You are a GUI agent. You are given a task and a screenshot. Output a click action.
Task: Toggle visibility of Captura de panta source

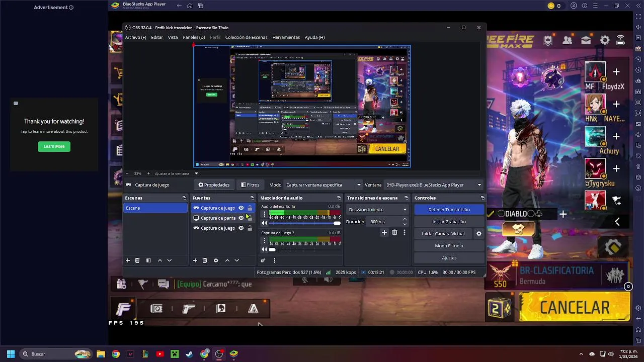(241, 218)
